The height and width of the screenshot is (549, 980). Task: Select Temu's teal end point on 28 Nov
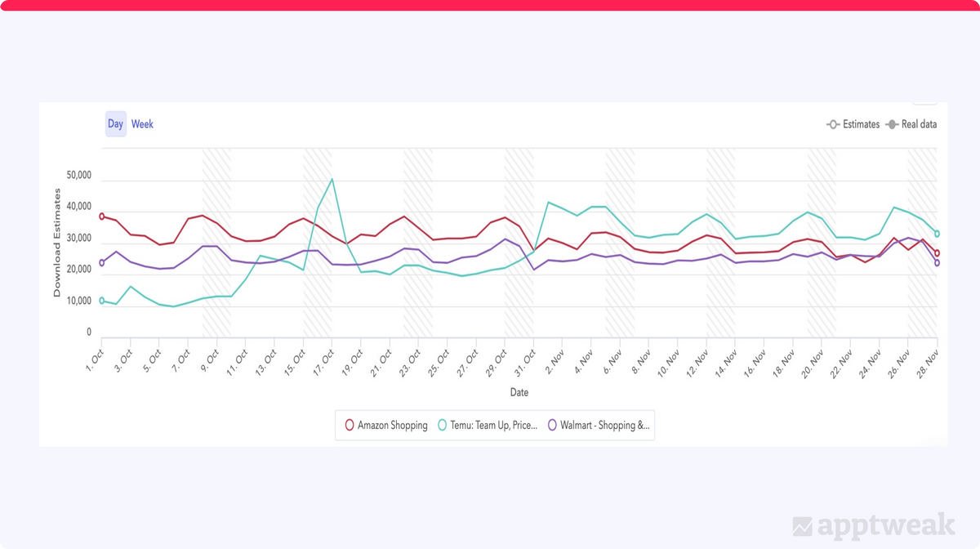pyautogui.click(x=938, y=234)
